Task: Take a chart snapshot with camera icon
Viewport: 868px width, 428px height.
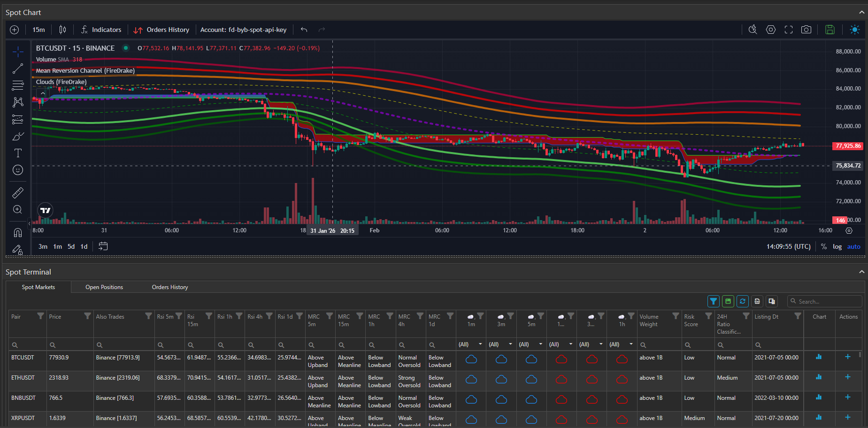Action: (806, 30)
